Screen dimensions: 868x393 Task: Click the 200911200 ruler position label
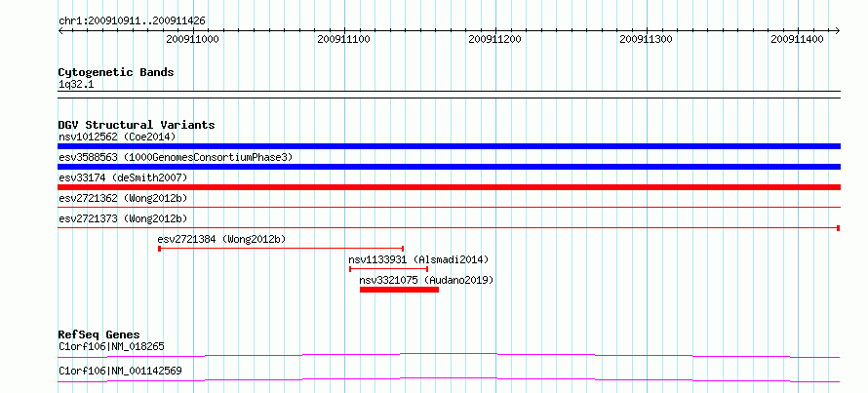point(494,40)
